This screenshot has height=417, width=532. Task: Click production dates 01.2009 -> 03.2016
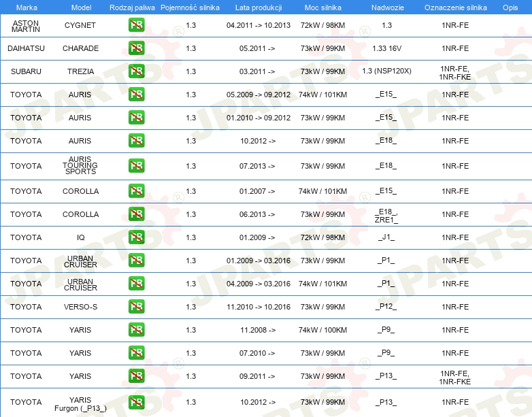[259, 261]
